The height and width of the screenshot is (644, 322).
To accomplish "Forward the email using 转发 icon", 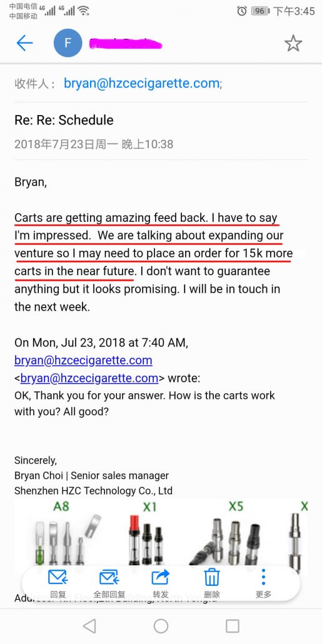I will click(161, 583).
